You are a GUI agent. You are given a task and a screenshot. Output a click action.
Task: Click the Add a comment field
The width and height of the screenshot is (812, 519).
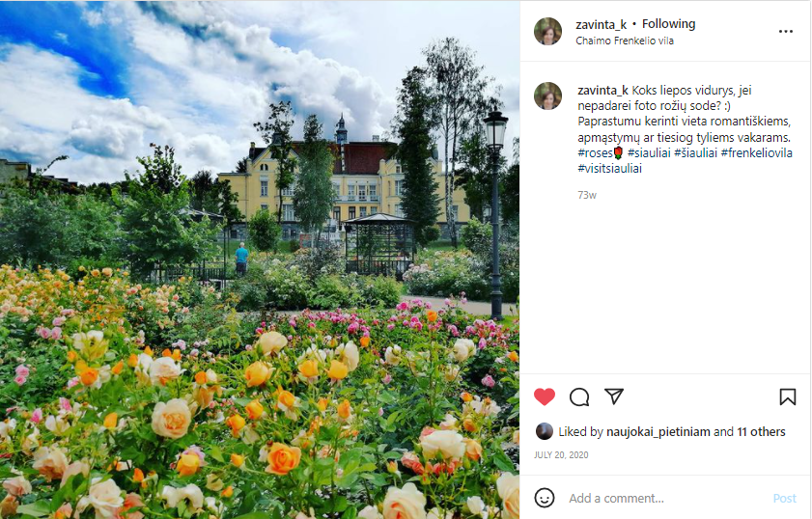pos(665,498)
